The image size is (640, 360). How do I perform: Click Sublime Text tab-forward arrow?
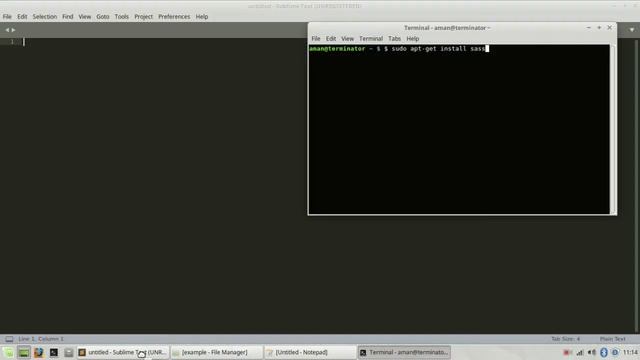(x=13, y=30)
